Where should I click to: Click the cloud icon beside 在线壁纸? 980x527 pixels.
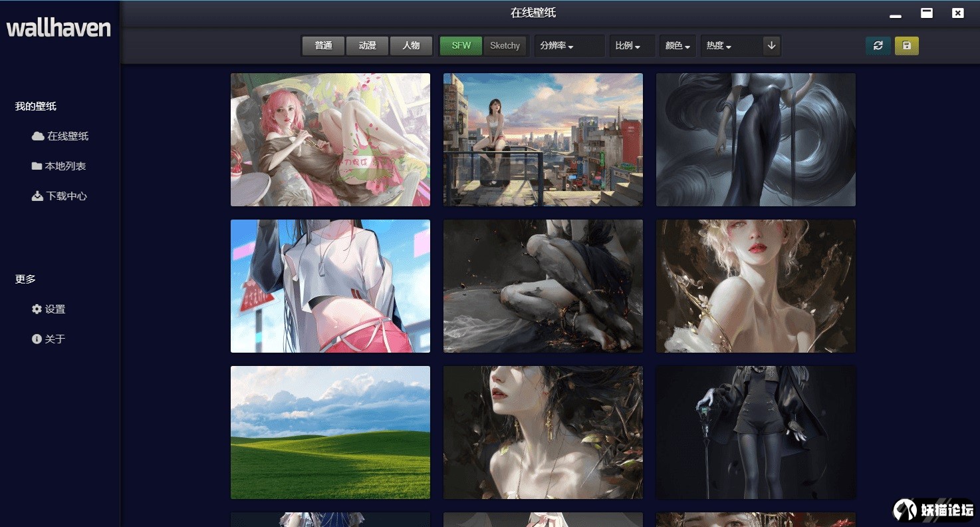pyautogui.click(x=38, y=136)
